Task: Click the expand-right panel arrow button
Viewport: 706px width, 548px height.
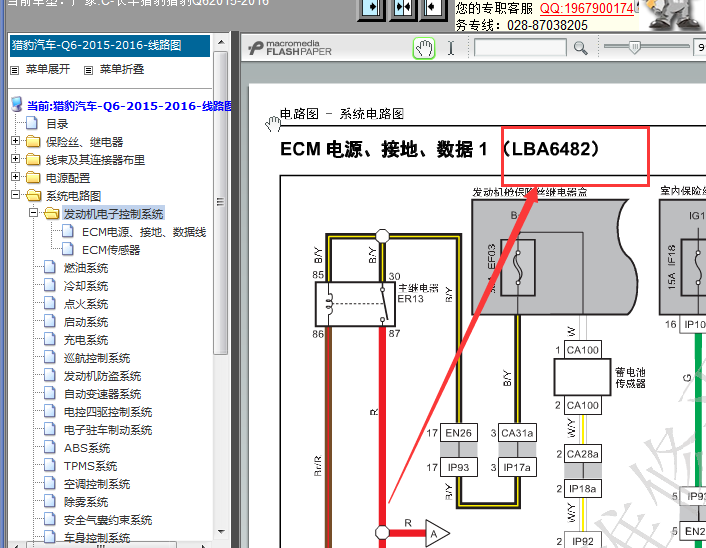Action: [371, 9]
